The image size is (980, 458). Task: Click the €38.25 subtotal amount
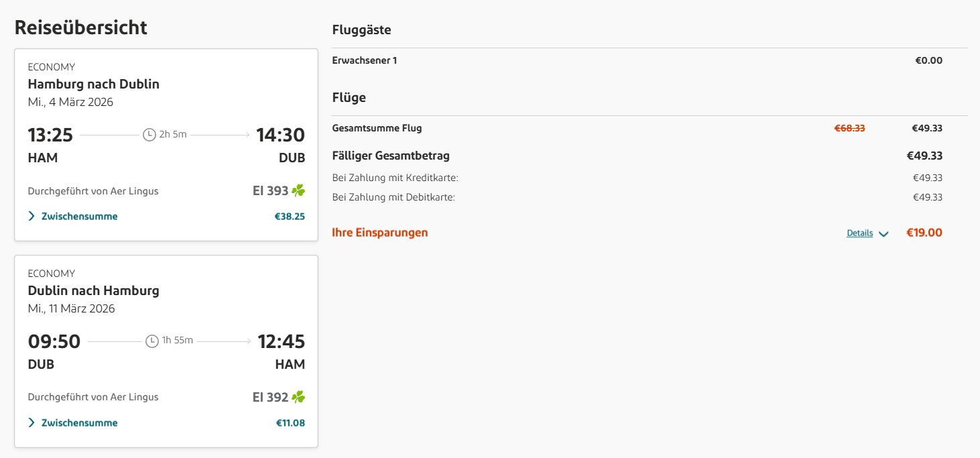tap(290, 217)
